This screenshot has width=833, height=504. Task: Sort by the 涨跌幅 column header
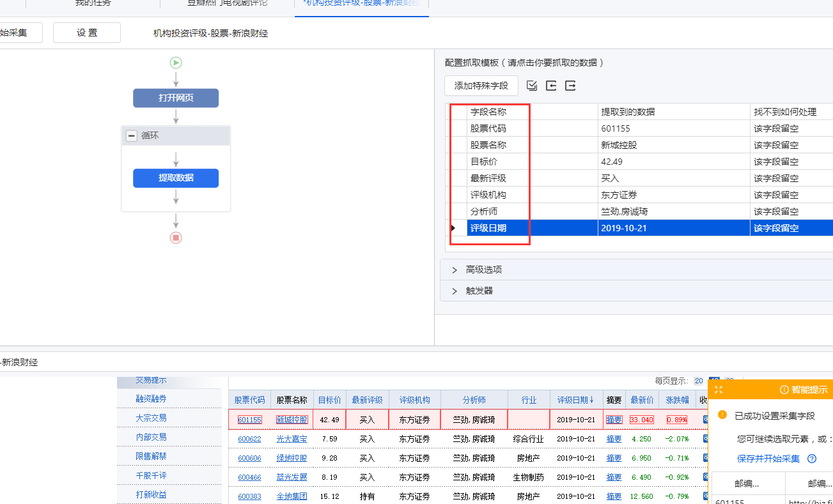coord(677,400)
